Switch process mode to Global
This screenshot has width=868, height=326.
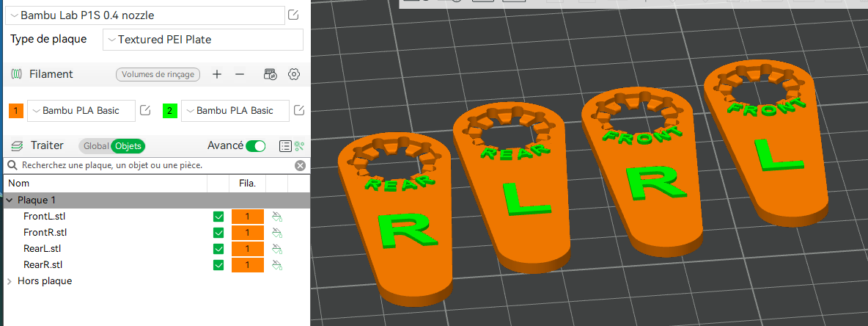(x=96, y=146)
